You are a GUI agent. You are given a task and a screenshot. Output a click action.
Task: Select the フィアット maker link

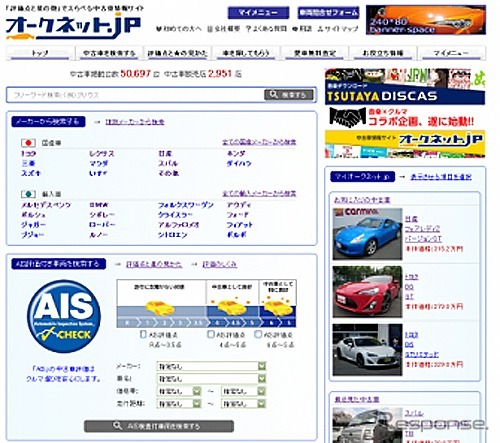click(240, 225)
